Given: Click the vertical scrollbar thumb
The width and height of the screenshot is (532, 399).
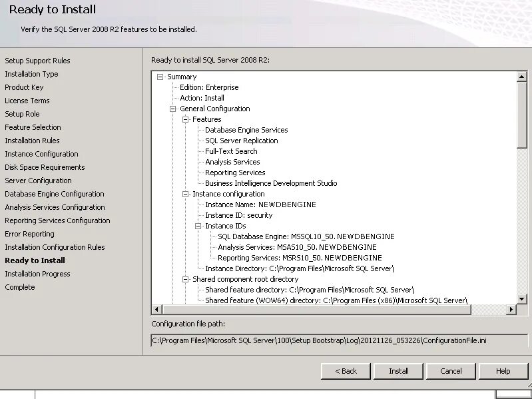Looking at the screenshot, I should (522, 115).
